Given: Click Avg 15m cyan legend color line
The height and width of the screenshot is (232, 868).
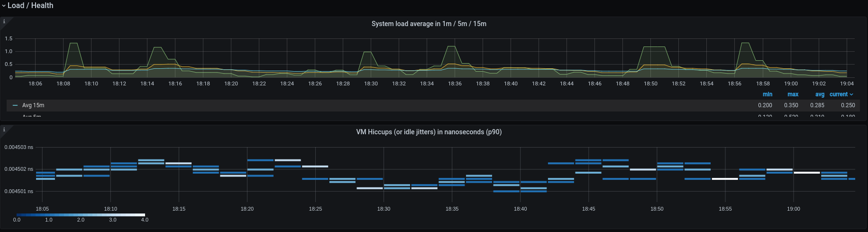Looking at the screenshot, I should pos(16,105).
